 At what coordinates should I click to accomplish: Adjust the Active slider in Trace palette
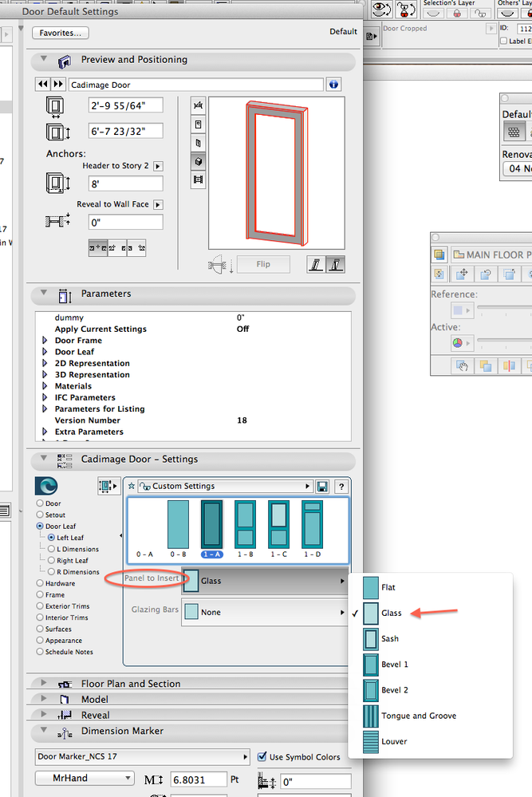tap(504, 341)
